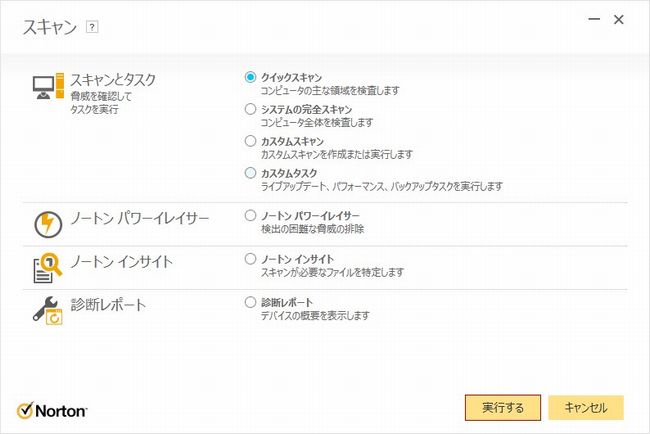Image resolution: width=650 pixels, height=434 pixels.
Task: Close the scan window
Action: 620,20
